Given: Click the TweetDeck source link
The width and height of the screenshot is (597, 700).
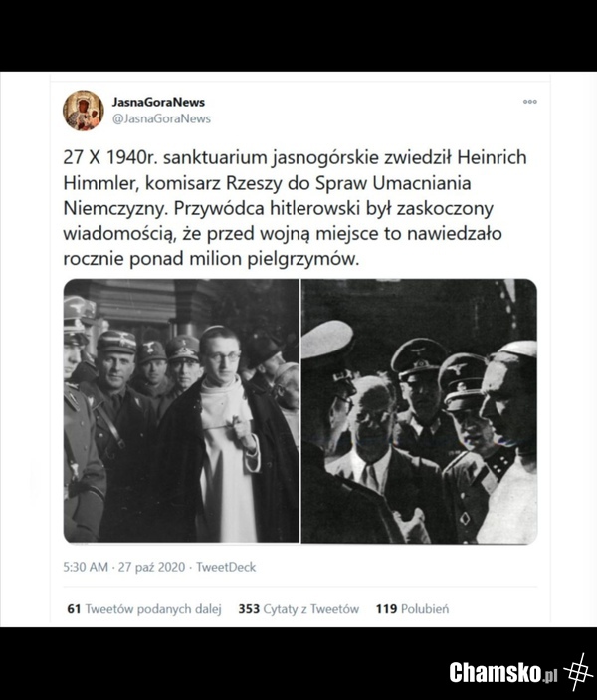Looking at the screenshot, I should 226,567.
